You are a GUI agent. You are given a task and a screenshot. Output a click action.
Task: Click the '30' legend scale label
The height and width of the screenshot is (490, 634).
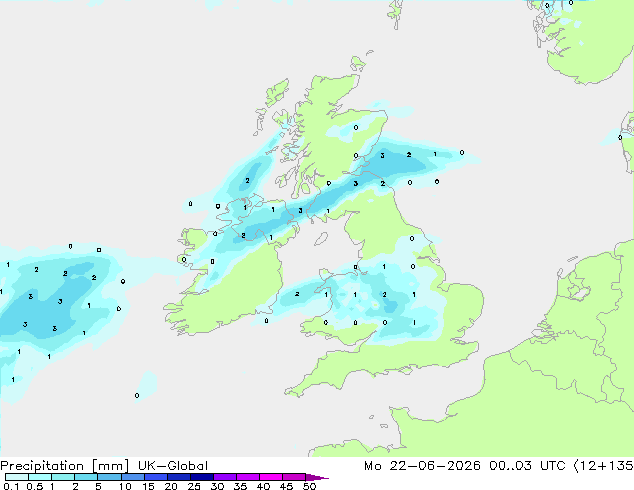(x=217, y=486)
